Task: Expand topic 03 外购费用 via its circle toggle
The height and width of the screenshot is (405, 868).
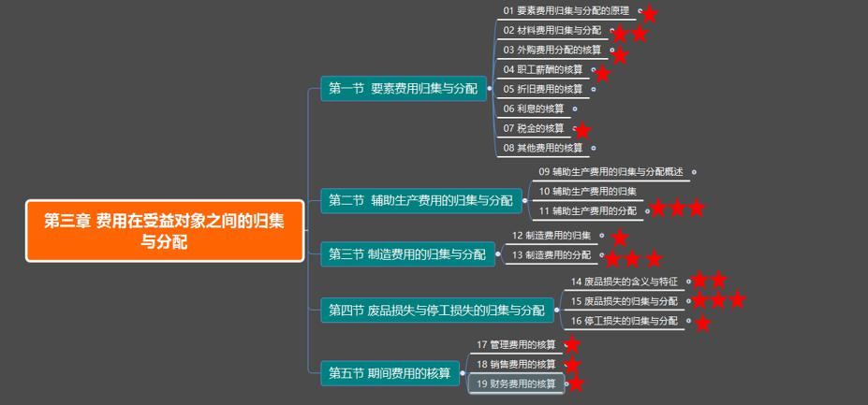Action: [x=611, y=50]
